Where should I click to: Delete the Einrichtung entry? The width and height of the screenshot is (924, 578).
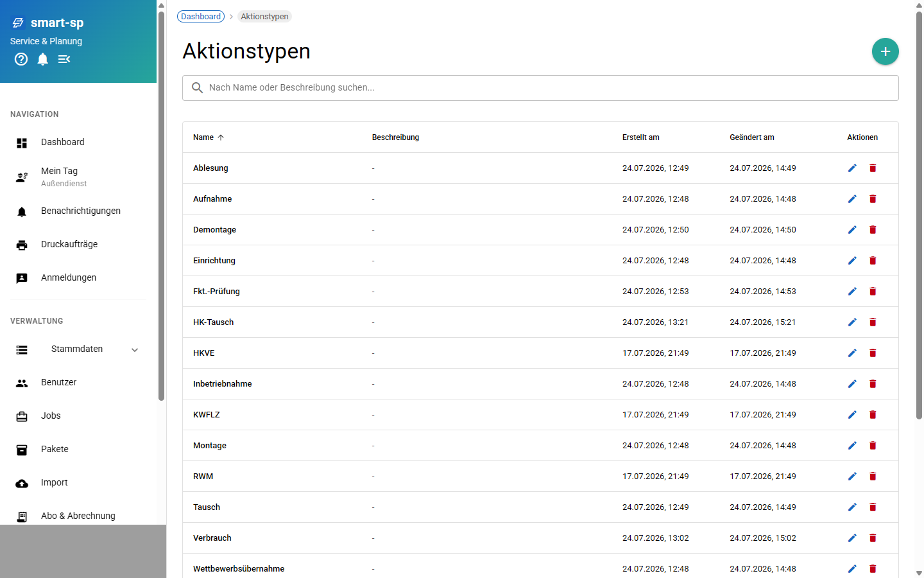click(x=873, y=261)
